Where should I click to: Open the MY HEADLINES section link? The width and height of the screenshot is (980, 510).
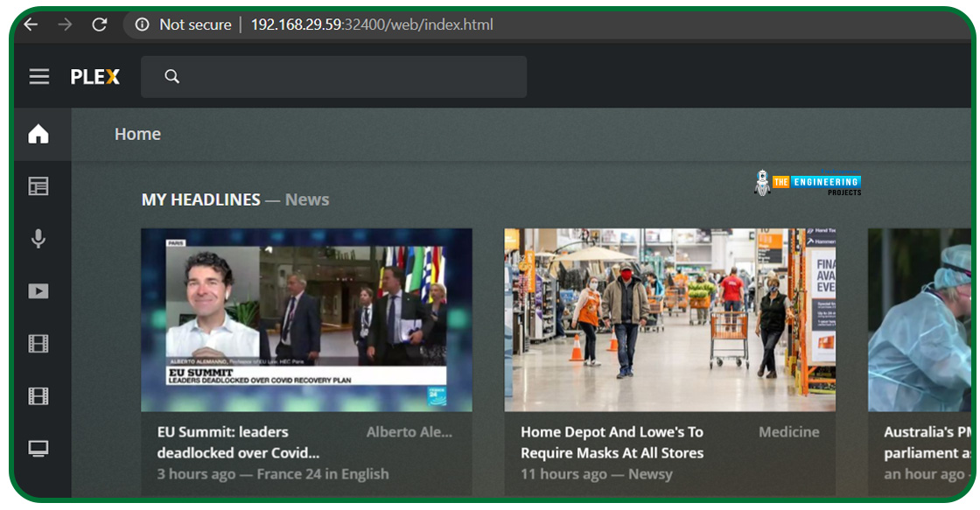click(x=200, y=199)
